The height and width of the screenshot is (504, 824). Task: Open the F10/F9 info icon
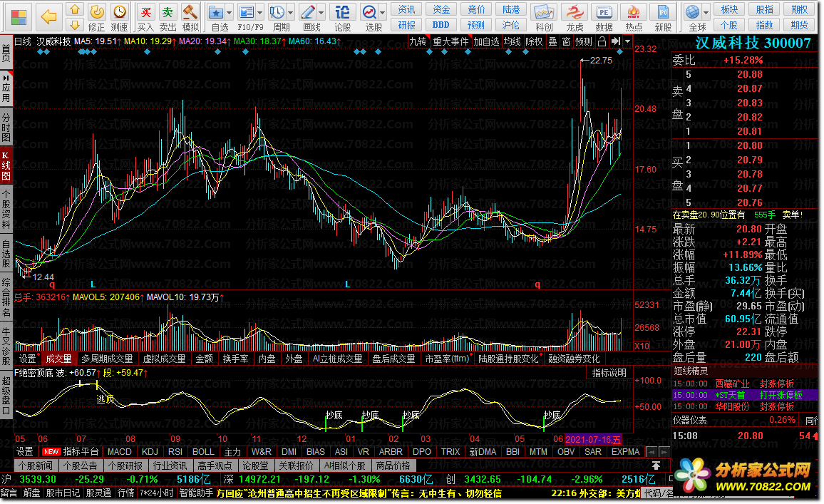tap(245, 11)
